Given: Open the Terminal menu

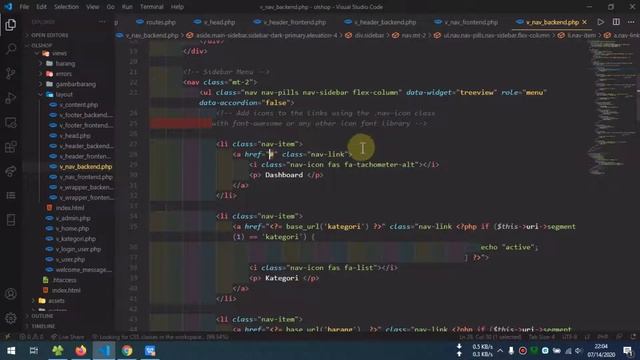Looking at the screenshot, I should tap(152, 7).
